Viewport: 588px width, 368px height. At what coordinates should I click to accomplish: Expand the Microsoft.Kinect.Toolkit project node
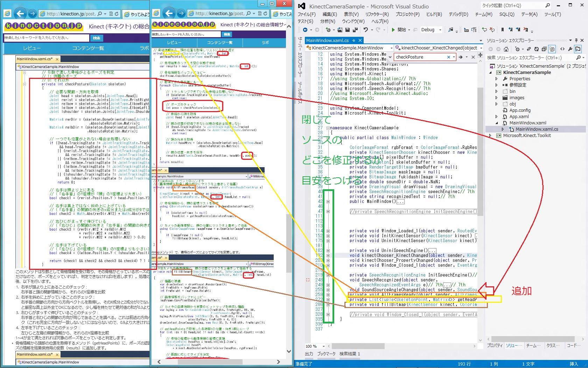(x=490, y=136)
